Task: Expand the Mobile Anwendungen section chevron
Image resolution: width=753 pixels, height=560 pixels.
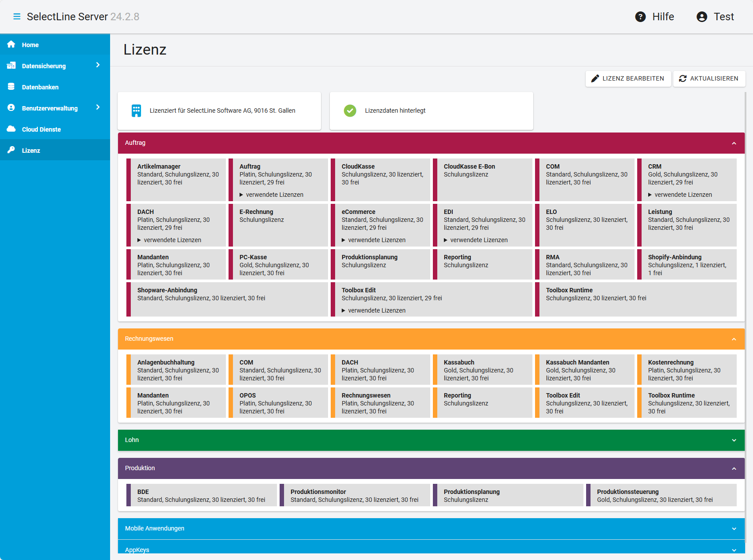Action: pyautogui.click(x=734, y=529)
